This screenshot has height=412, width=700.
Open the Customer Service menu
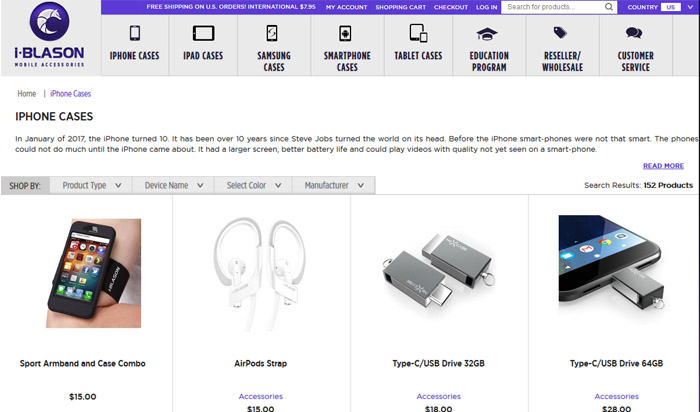[x=636, y=61]
